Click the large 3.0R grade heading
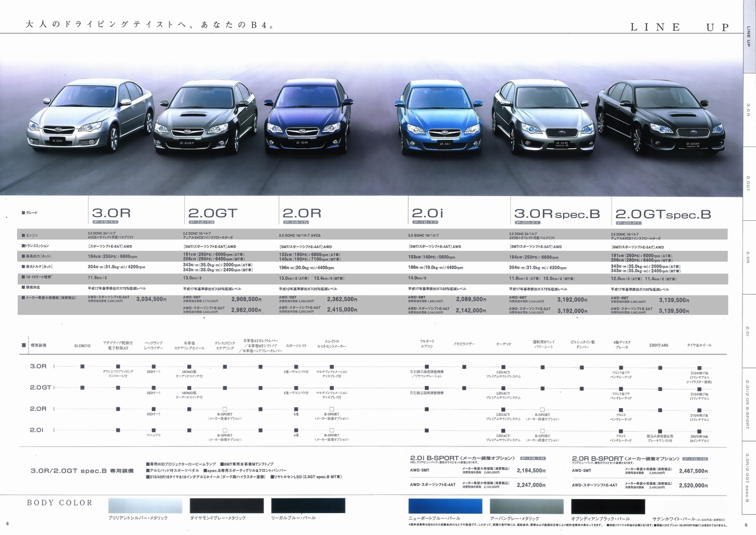Image resolution: width=756 pixels, height=535 pixels. 111,213
